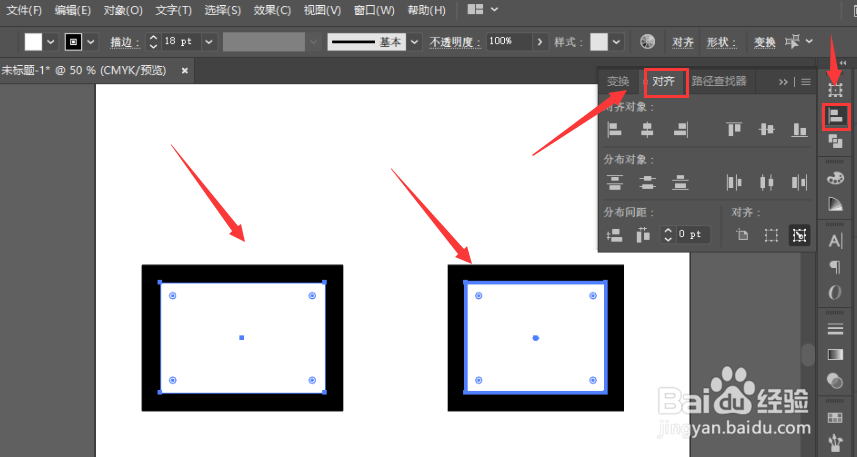Click the Recolor Artwork icon
857x457 pixels.
(647, 42)
